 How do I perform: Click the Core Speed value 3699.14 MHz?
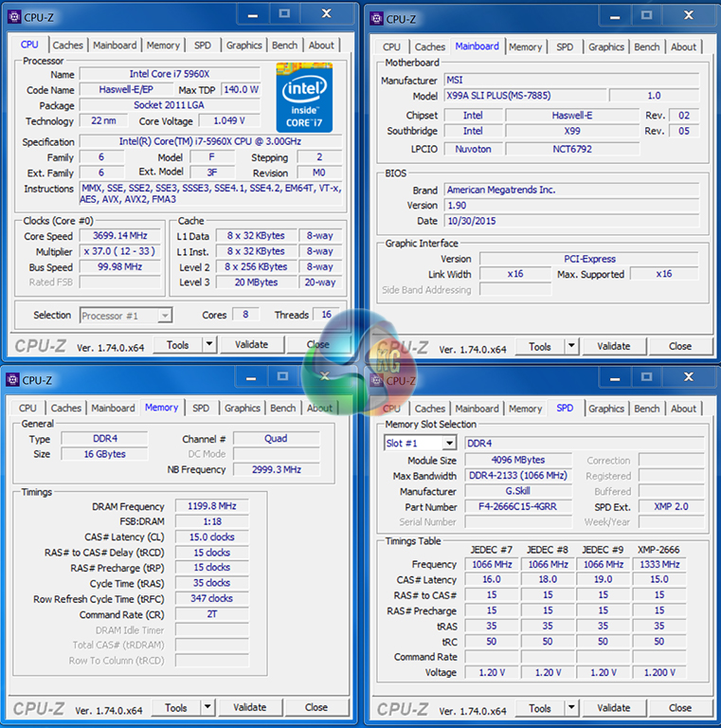(119, 236)
